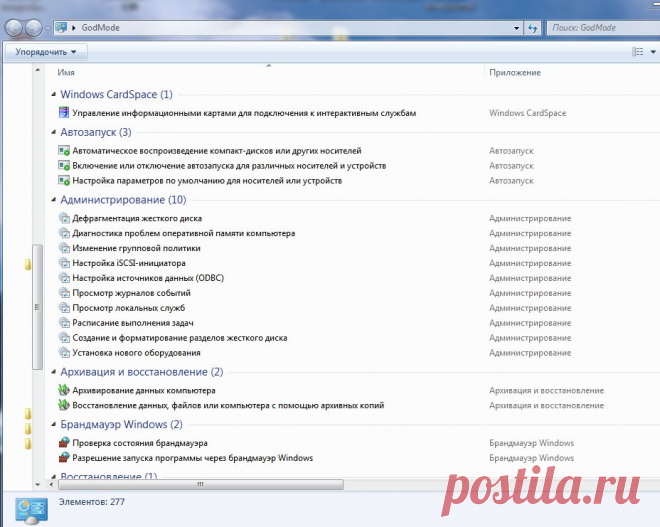This screenshot has height=527, width=660.
Task: Click firewall icon beside Разрешение запуска программы
Action: [x=64, y=458]
